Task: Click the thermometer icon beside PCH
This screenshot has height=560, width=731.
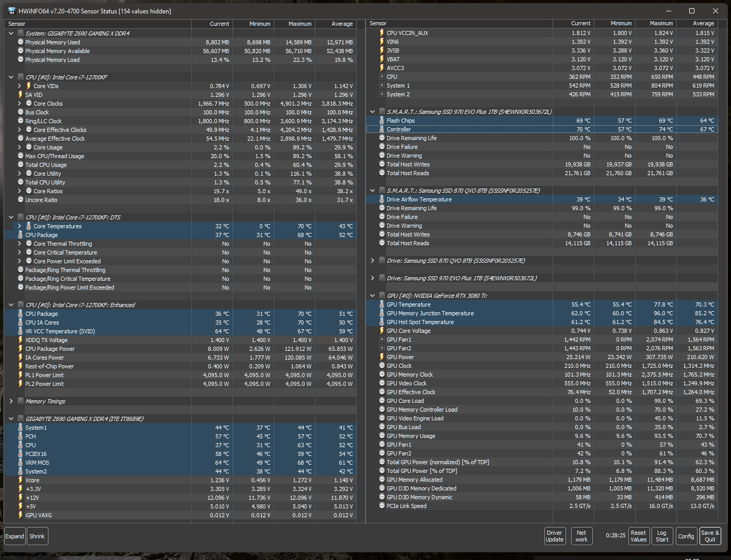Action: (x=21, y=436)
